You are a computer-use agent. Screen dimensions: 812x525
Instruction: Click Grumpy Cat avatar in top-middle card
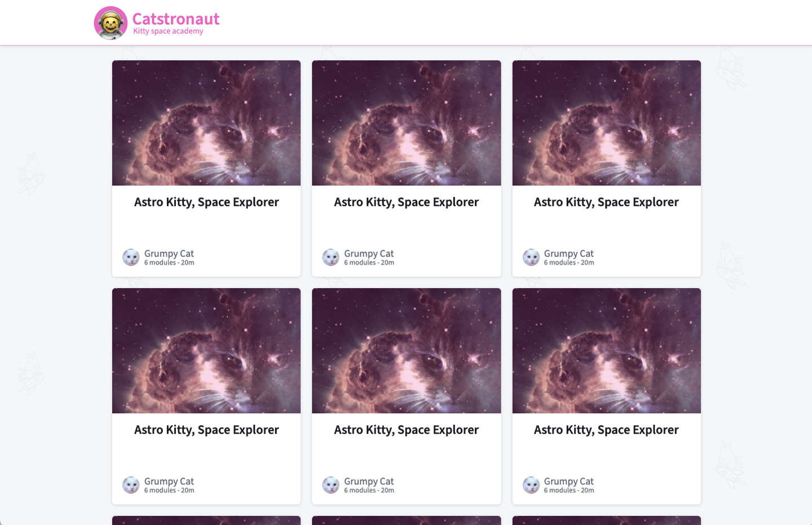click(331, 257)
